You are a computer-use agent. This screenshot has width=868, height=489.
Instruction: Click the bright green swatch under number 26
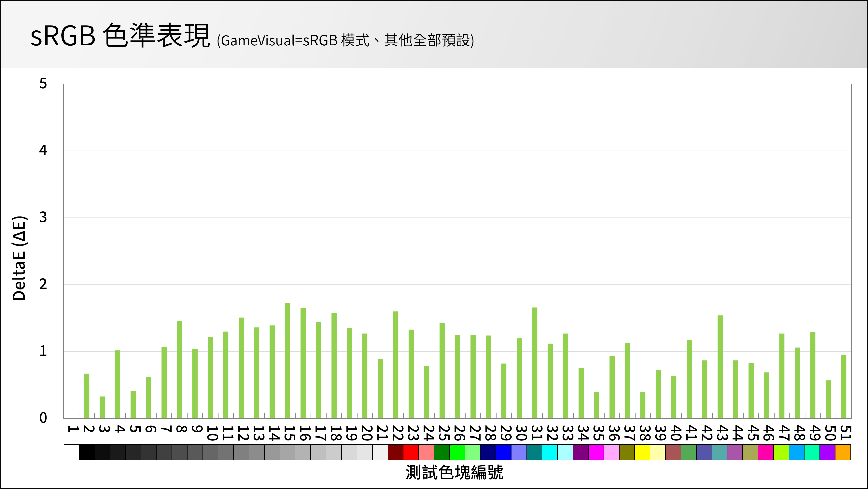click(457, 452)
